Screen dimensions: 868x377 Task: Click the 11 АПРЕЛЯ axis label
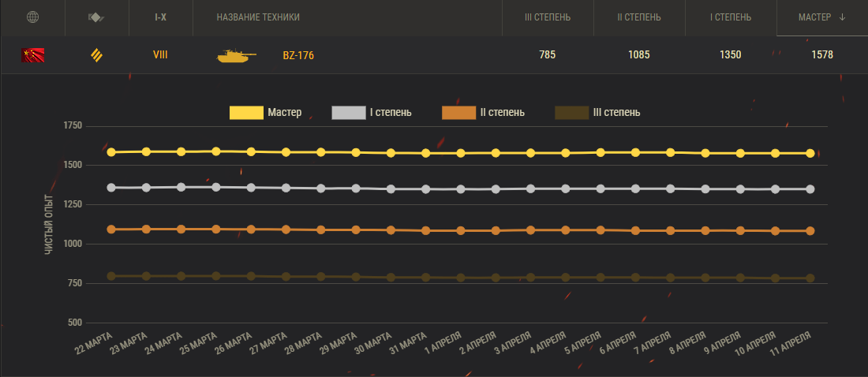(790, 344)
